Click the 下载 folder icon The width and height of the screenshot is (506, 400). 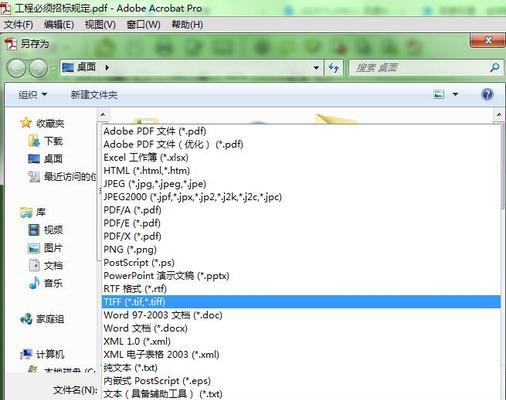point(34,141)
